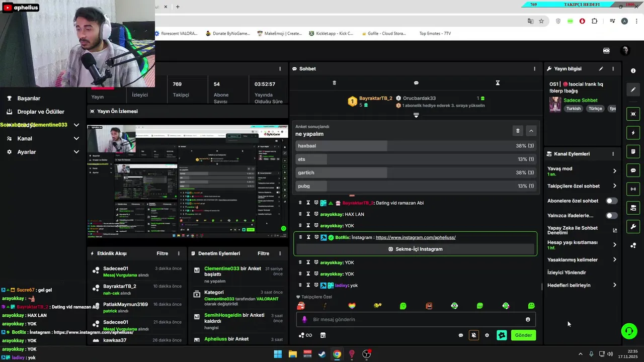Select the pencil edit icon in right sidebar
Screen dimensions: 644x362
[x=633, y=89]
